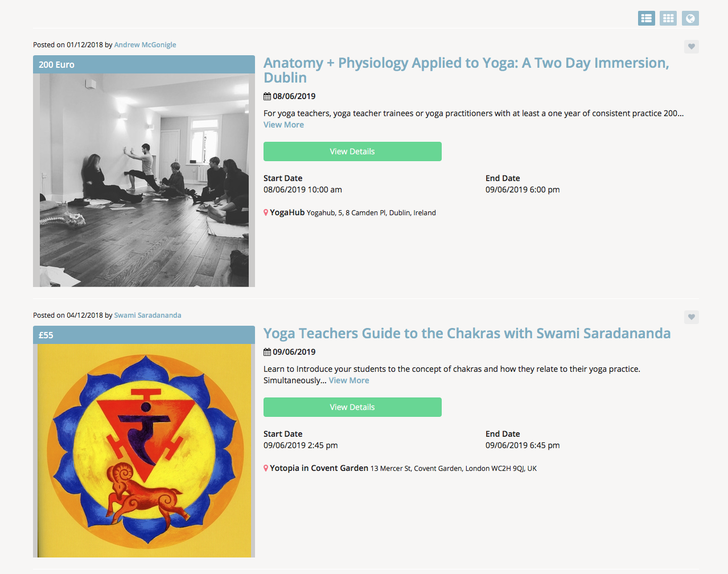Open the map view globe icon
The width and height of the screenshot is (728, 574).
[x=690, y=18]
